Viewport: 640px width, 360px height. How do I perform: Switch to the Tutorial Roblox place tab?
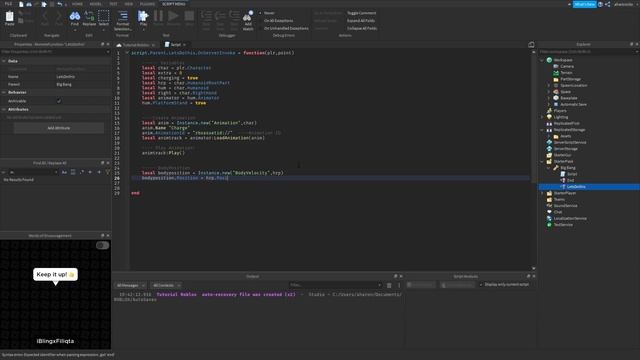[136, 44]
